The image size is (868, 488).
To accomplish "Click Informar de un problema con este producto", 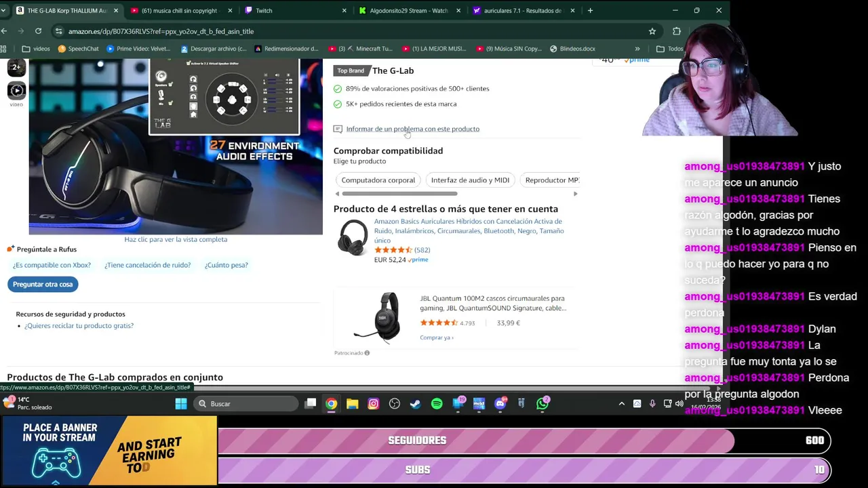I will coord(412,129).
